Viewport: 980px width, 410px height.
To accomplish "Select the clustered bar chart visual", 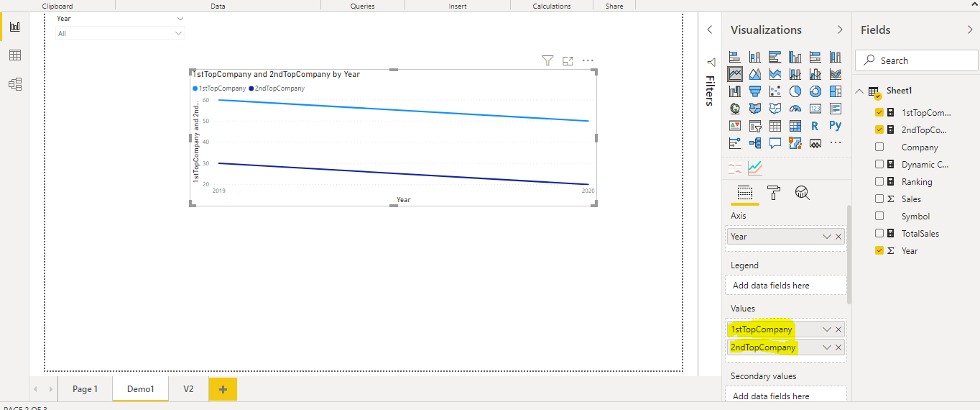I will (x=775, y=56).
